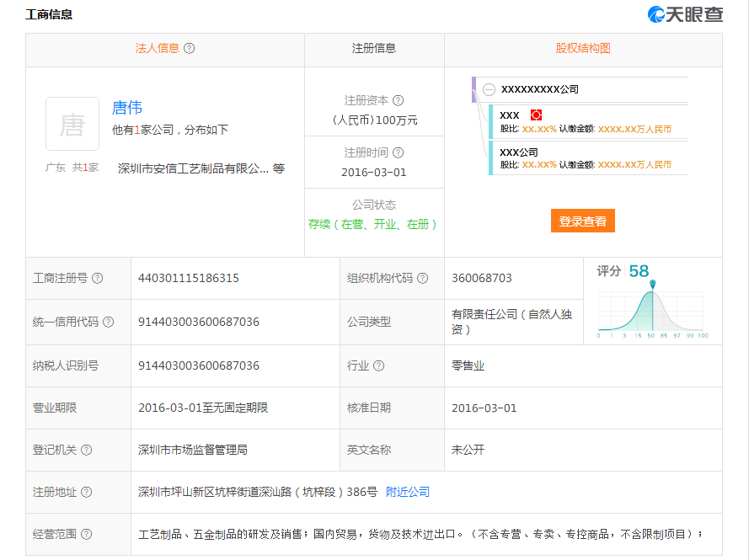Click the red icon beside shareholder XXX
The height and width of the screenshot is (560, 749).
(x=536, y=115)
